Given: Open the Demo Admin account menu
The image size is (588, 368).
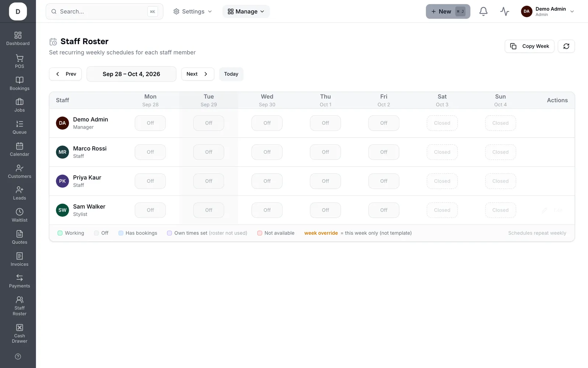Looking at the screenshot, I should tap(548, 11).
